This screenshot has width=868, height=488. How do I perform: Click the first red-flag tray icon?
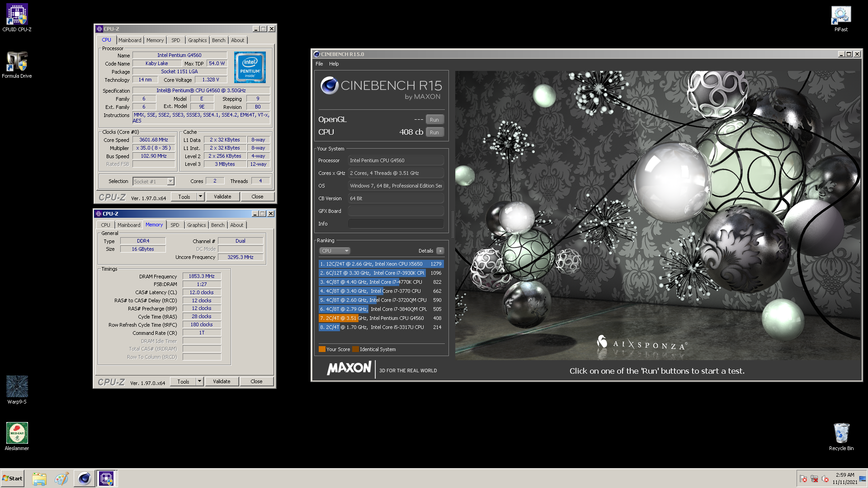803,479
